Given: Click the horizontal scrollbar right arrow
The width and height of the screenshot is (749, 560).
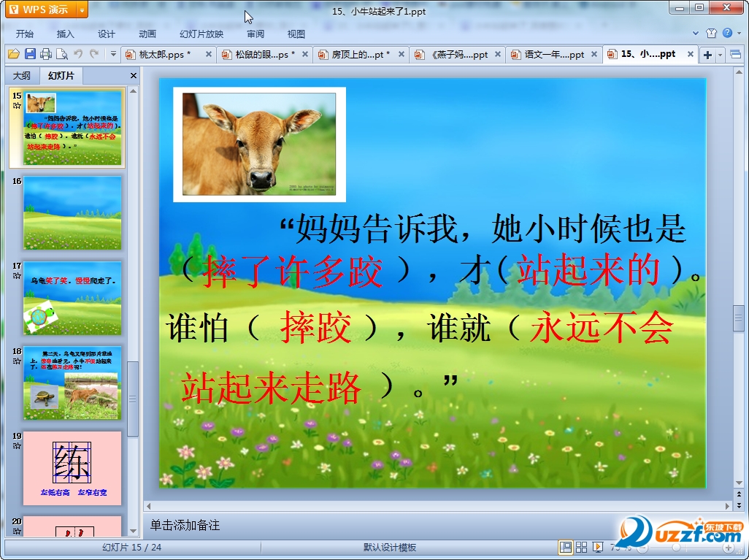Looking at the screenshot, I should click(728, 505).
